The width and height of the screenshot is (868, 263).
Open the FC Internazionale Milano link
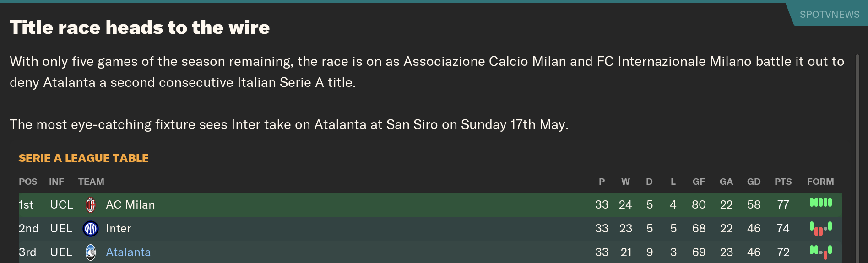pyautogui.click(x=673, y=61)
